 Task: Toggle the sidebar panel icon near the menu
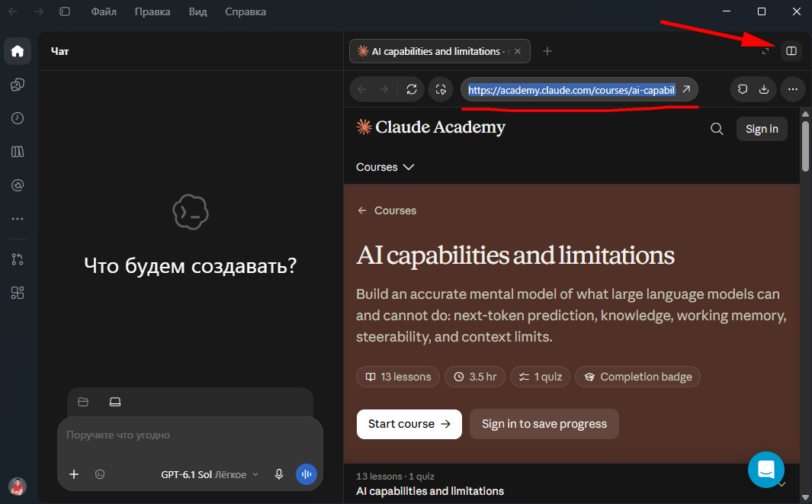65,11
